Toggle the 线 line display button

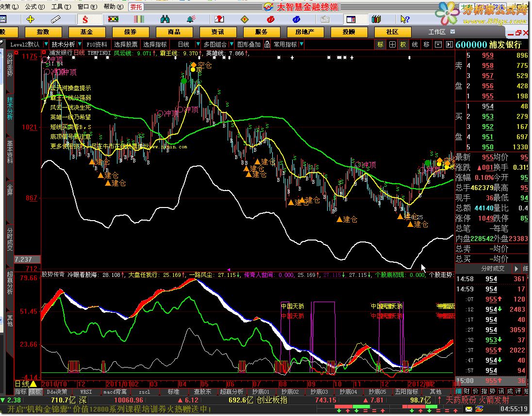415,45
